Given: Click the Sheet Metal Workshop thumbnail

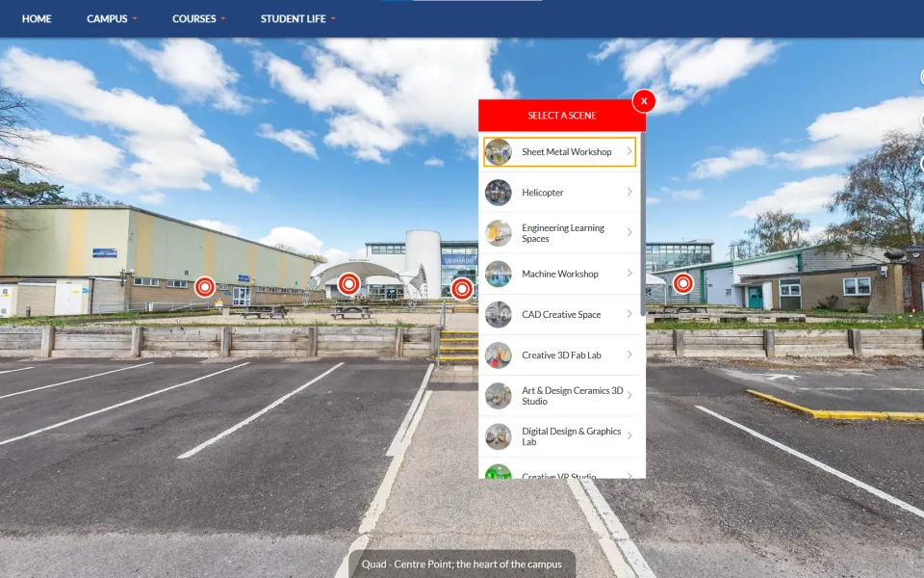Looking at the screenshot, I should (498, 151).
